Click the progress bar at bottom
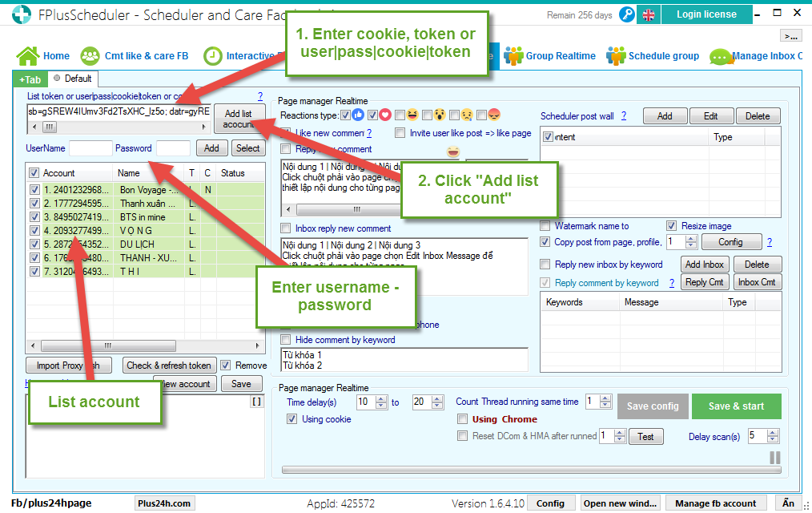812x513 pixels. [531, 470]
